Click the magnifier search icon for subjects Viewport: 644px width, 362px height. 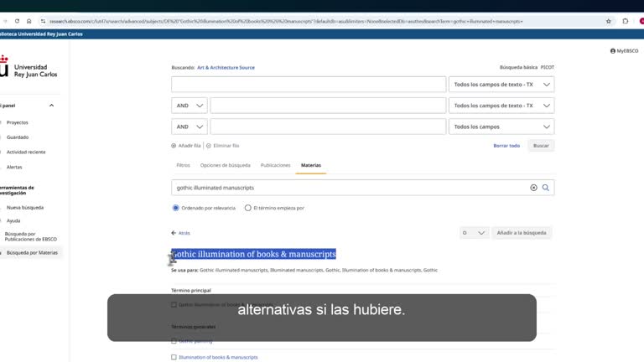[x=545, y=188]
